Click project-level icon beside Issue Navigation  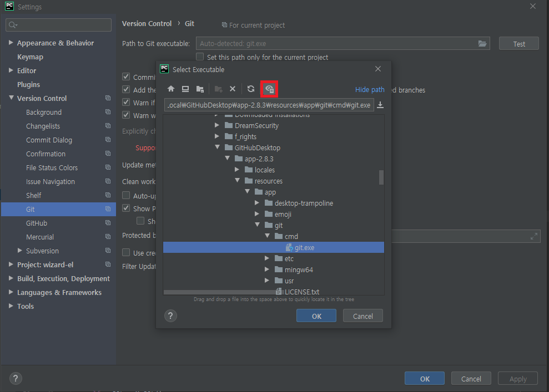tap(108, 181)
